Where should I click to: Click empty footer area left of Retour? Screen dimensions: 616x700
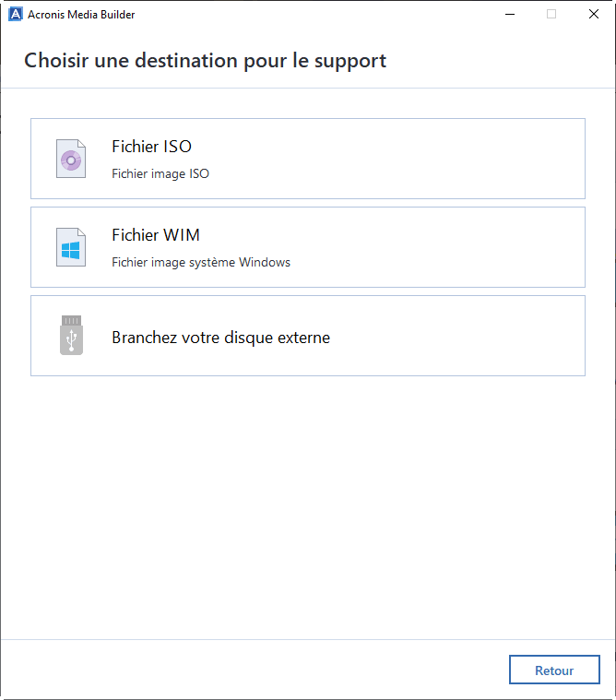249,670
